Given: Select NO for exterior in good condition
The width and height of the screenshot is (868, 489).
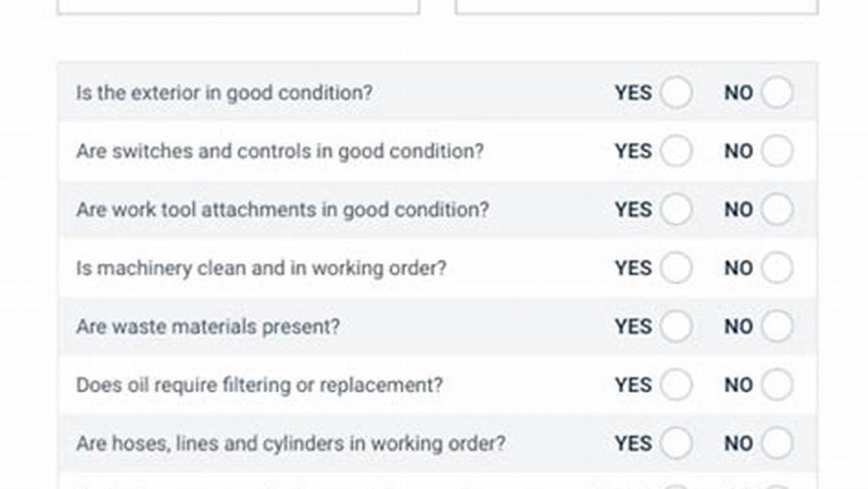Looking at the screenshot, I should click(777, 93).
